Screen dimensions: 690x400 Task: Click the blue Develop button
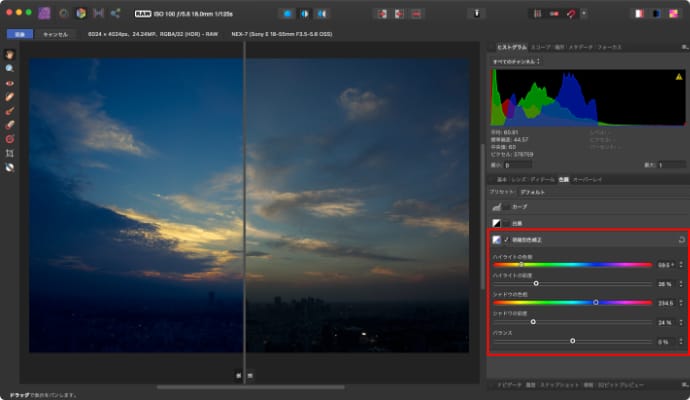(x=19, y=34)
